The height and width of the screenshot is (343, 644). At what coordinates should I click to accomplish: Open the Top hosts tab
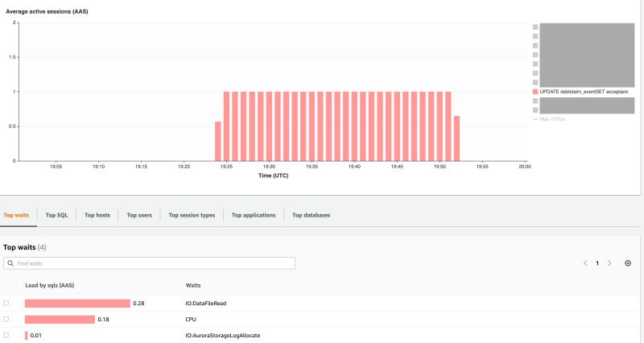tap(97, 215)
